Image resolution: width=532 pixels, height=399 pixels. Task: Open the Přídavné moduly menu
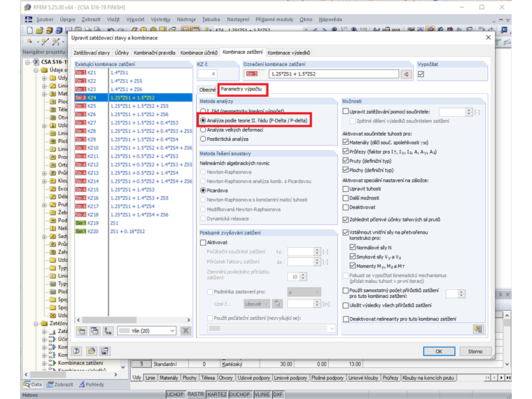[x=274, y=20]
